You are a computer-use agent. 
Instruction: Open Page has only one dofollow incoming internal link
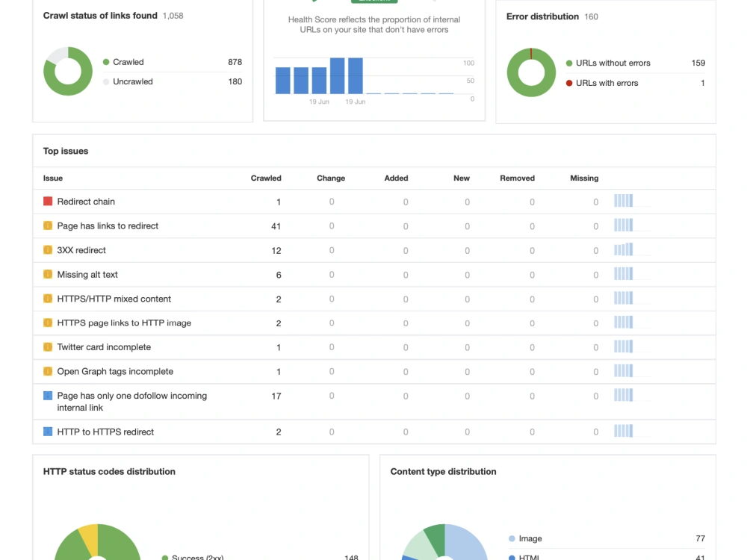point(132,402)
